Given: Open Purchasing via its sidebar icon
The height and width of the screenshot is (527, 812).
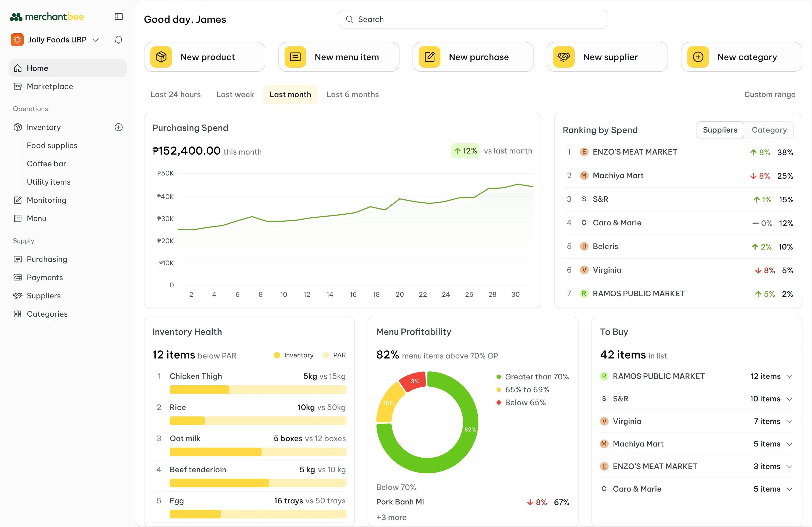Looking at the screenshot, I should tap(18, 259).
